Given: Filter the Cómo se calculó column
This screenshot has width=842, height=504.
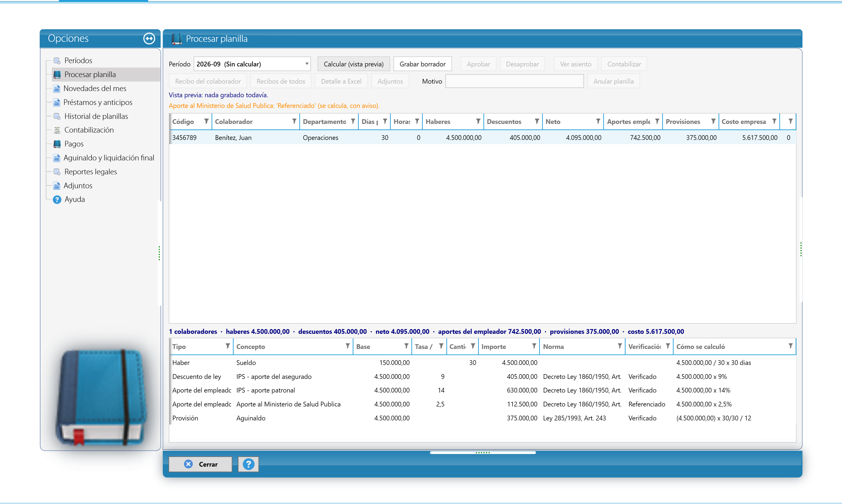Looking at the screenshot, I should 790,346.
